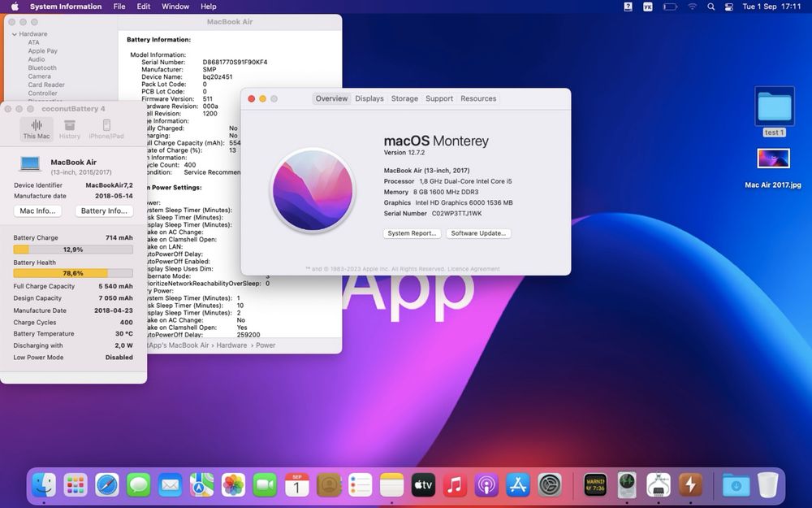Click the YK input source icon
812x508 pixels.
coord(648,7)
